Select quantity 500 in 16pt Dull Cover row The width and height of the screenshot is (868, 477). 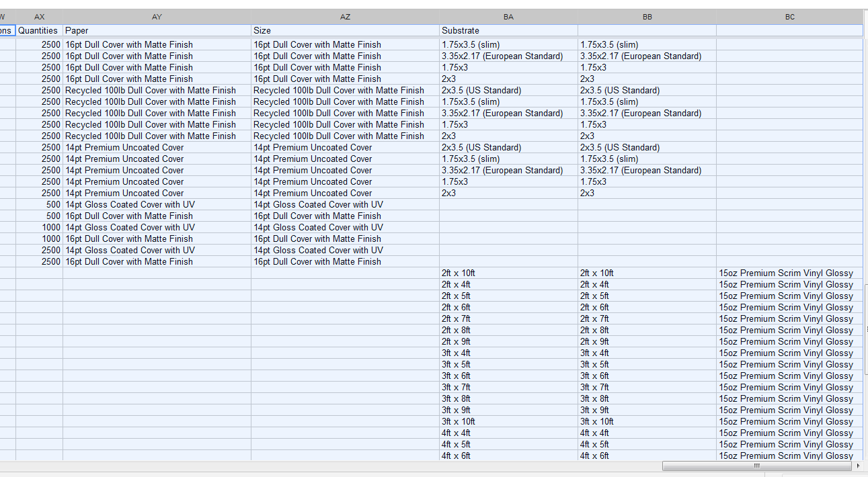point(40,216)
